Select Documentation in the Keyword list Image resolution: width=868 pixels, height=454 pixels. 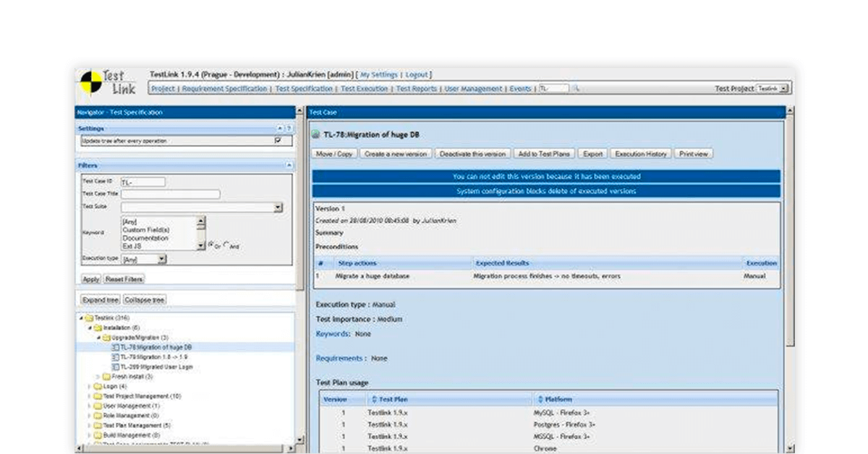click(145, 238)
